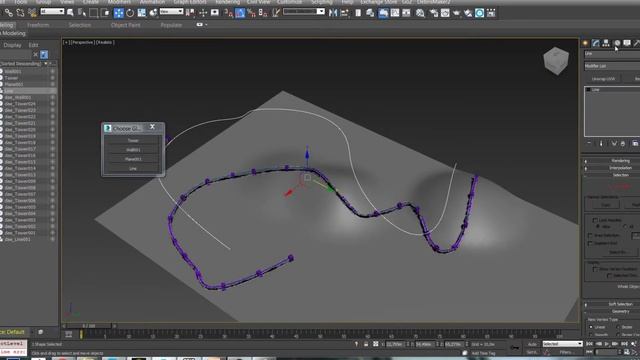640x360 pixels.
Task: Click Use Pivot Point Center icon
Action: point(190,13)
